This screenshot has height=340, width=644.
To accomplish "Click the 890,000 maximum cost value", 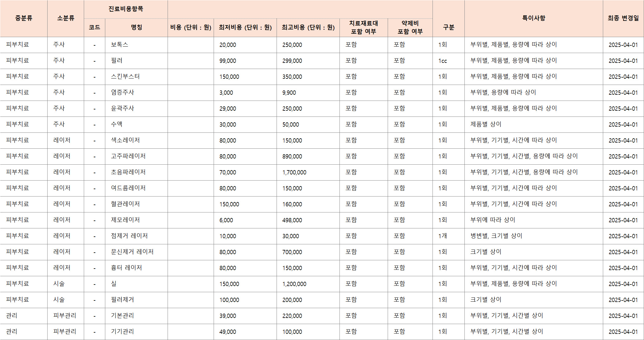I will point(292,156).
